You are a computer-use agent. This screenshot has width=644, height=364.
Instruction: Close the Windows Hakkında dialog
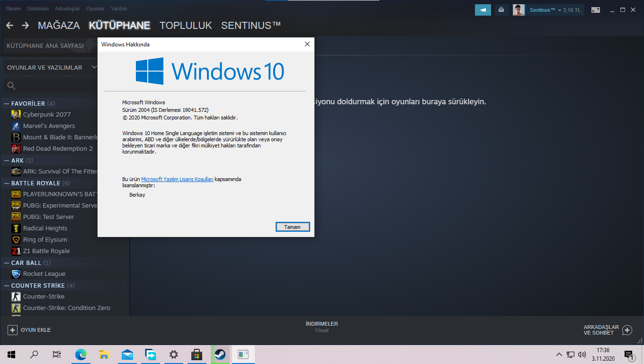tap(307, 44)
